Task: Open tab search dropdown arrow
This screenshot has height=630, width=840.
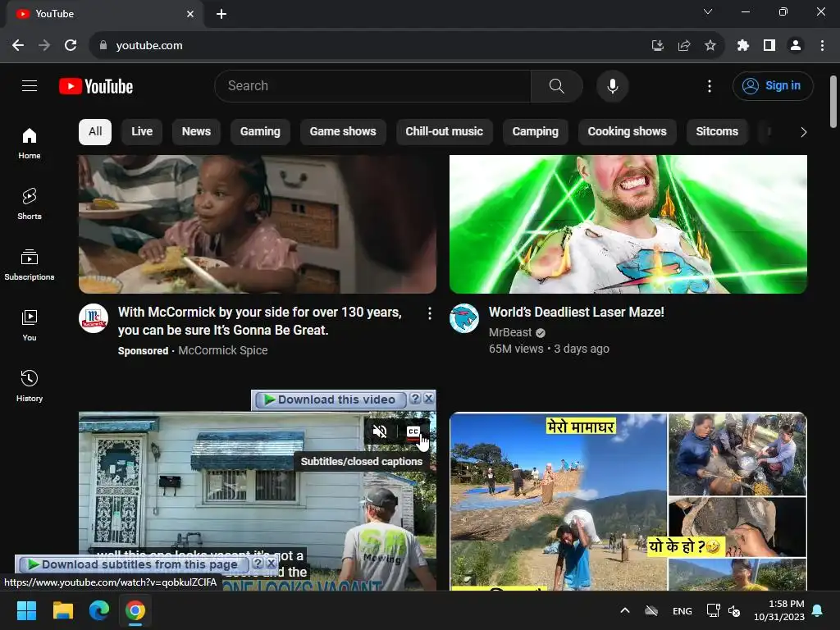Action: tap(708, 11)
